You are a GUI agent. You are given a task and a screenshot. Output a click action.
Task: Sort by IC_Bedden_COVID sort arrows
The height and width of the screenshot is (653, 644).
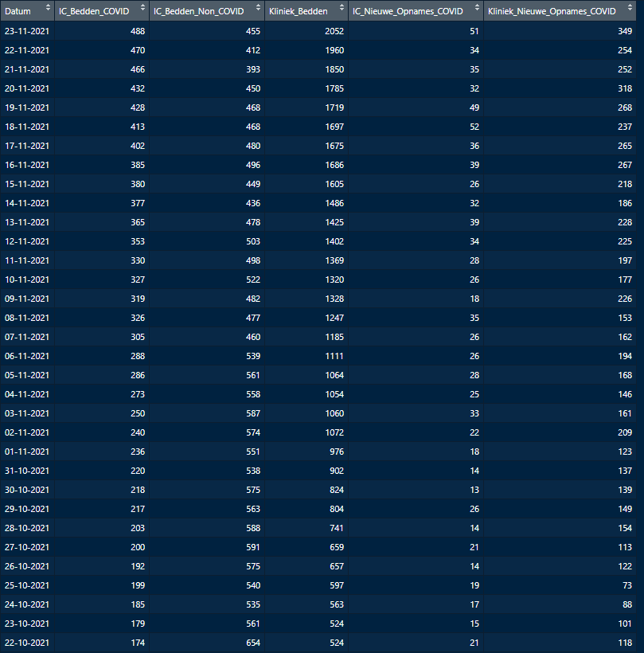click(142, 7)
